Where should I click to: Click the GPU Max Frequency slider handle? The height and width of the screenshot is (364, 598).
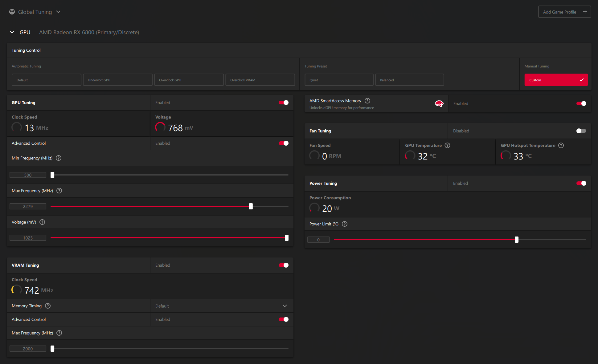(251, 206)
